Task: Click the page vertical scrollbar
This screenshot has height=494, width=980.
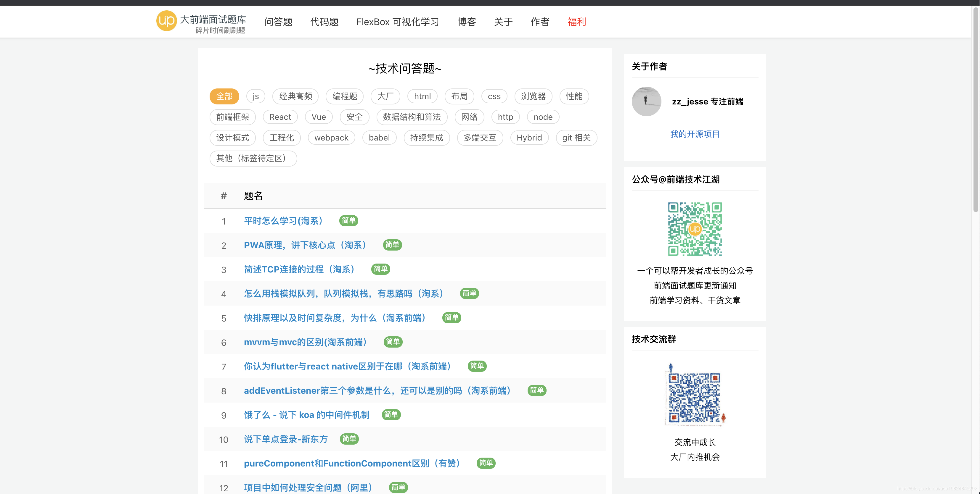Action: [x=976, y=110]
